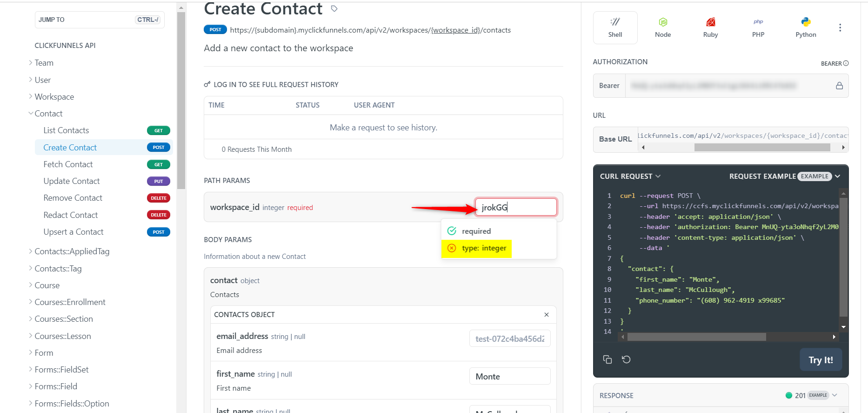Close the Contacts Object panel
Image resolution: width=868 pixels, height=413 pixels.
(547, 315)
